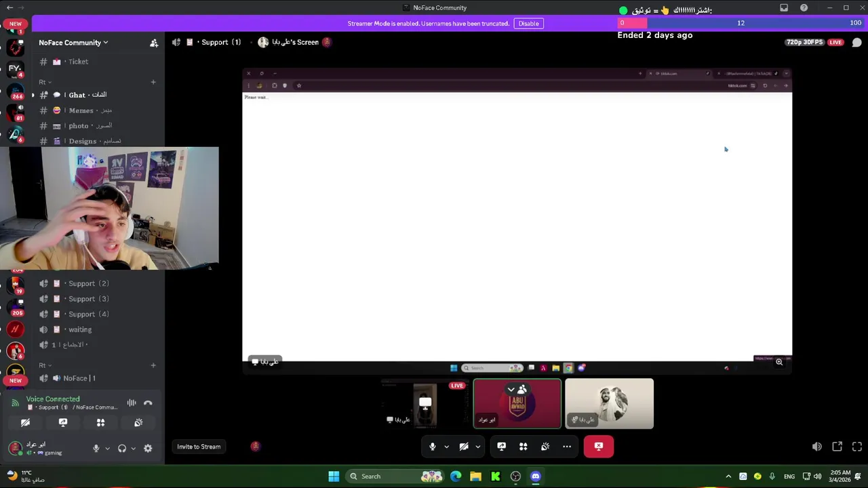
Task: Disable Streamer Mode in the purple banner
Action: coord(528,23)
